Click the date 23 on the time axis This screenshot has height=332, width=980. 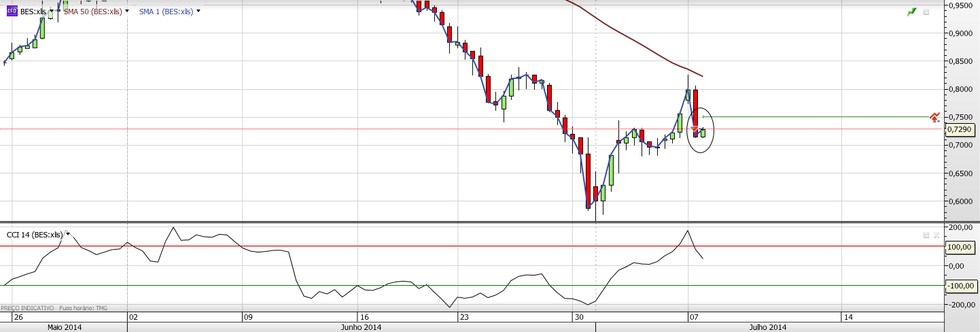click(x=464, y=317)
